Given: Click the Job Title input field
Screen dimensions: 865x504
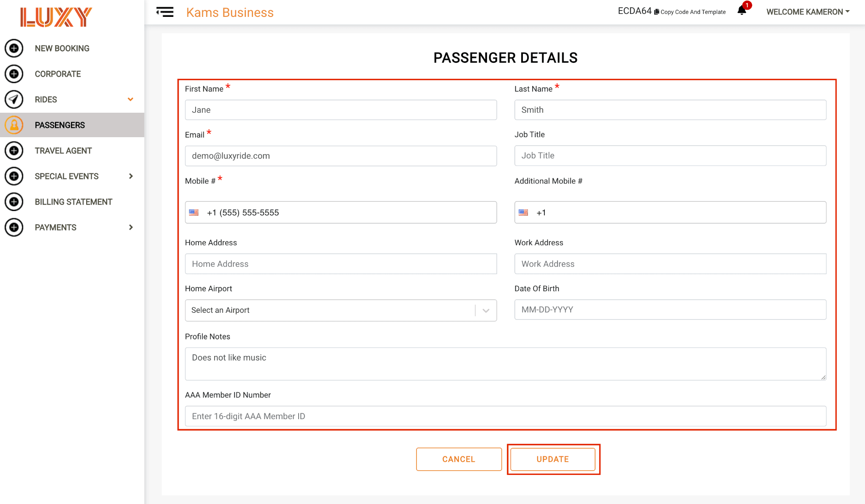Looking at the screenshot, I should pyautogui.click(x=670, y=156).
